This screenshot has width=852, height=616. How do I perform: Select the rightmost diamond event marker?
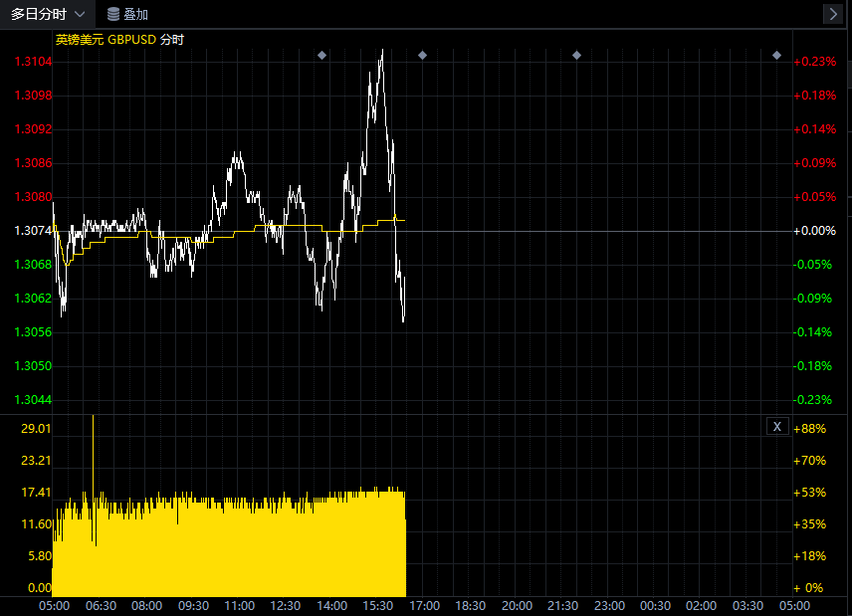(x=777, y=55)
